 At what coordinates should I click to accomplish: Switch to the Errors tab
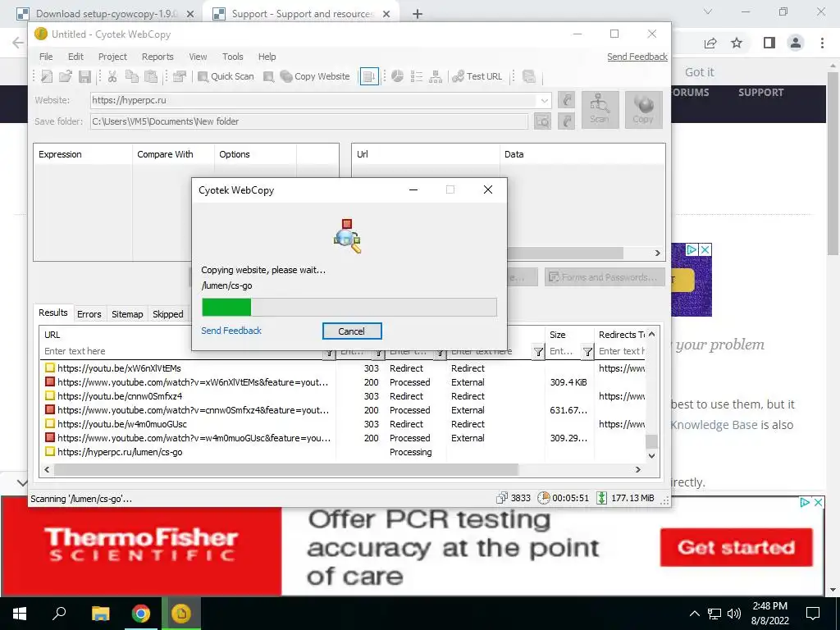pyautogui.click(x=89, y=314)
